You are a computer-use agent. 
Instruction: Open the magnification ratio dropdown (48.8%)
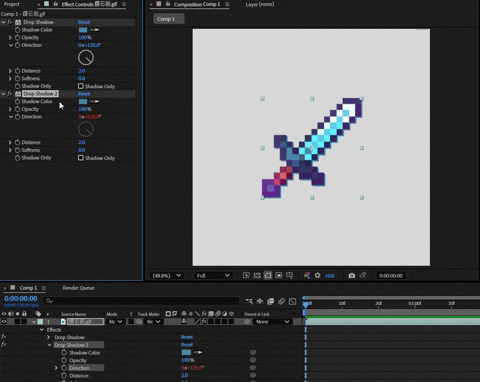coord(167,276)
